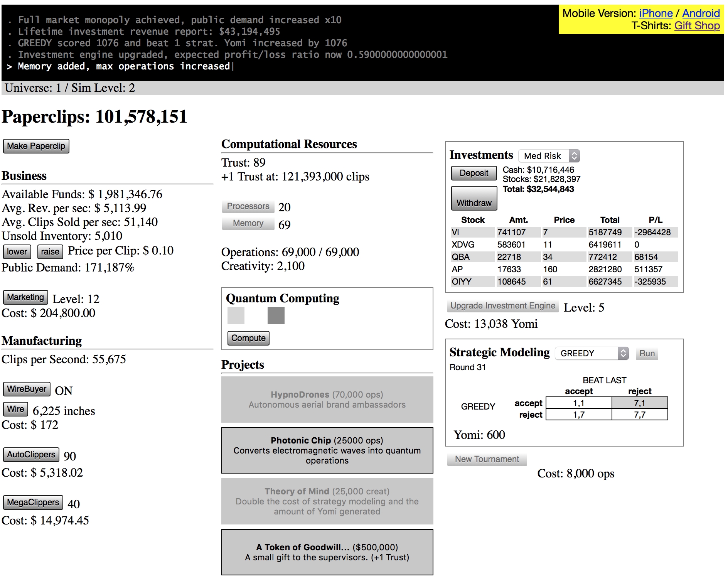Upgrade the Marketing level
The height and width of the screenshot is (580, 728).
pyautogui.click(x=25, y=297)
